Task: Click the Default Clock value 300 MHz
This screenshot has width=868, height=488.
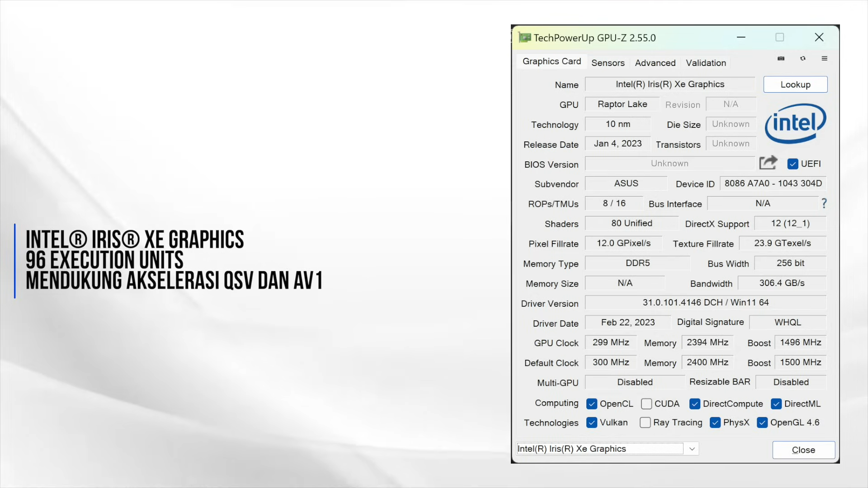Action: (x=611, y=362)
